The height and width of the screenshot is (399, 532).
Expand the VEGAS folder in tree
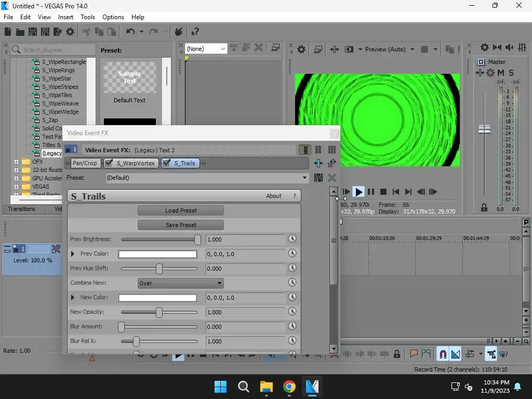click(16, 187)
